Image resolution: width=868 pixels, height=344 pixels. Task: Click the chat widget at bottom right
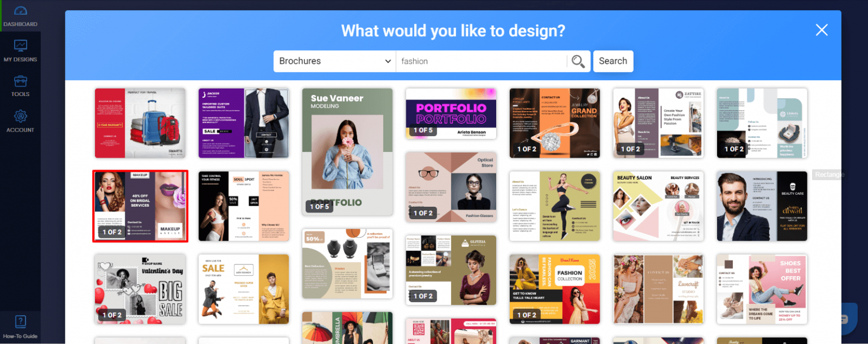coord(850,320)
